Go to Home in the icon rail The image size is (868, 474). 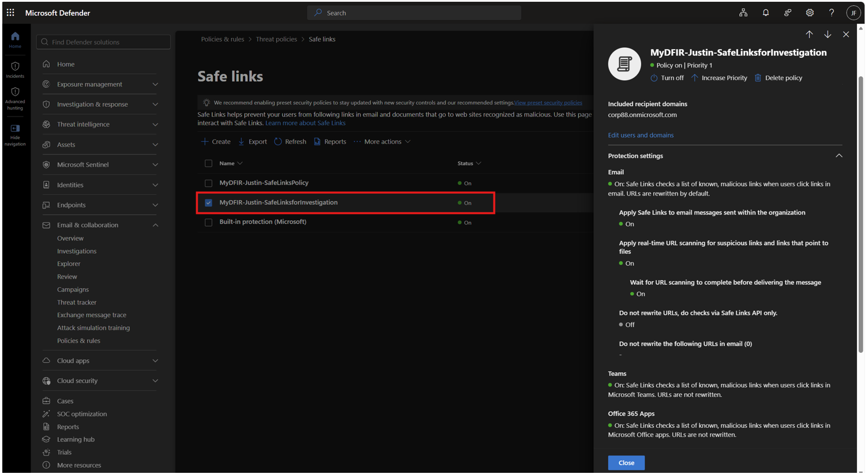point(15,40)
